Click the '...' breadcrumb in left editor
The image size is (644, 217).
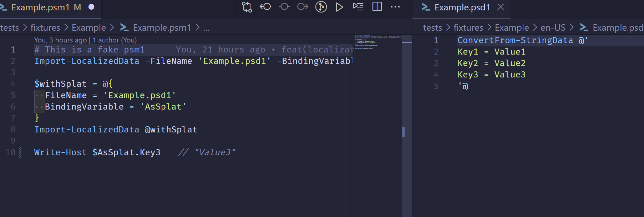pyautogui.click(x=206, y=27)
